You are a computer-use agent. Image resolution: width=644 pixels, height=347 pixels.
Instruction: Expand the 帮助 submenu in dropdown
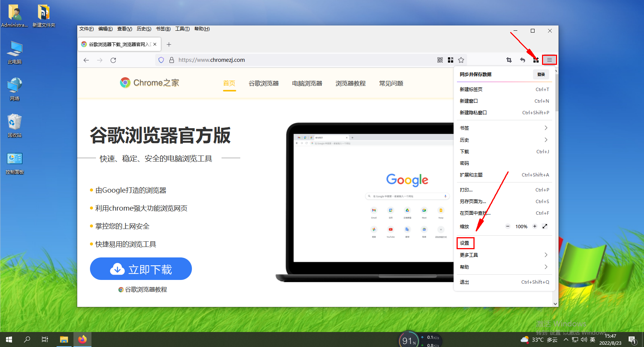click(x=504, y=267)
